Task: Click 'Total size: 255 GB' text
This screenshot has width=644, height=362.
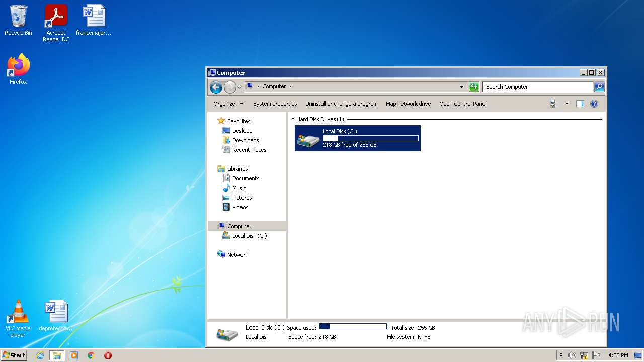Action: (x=413, y=328)
